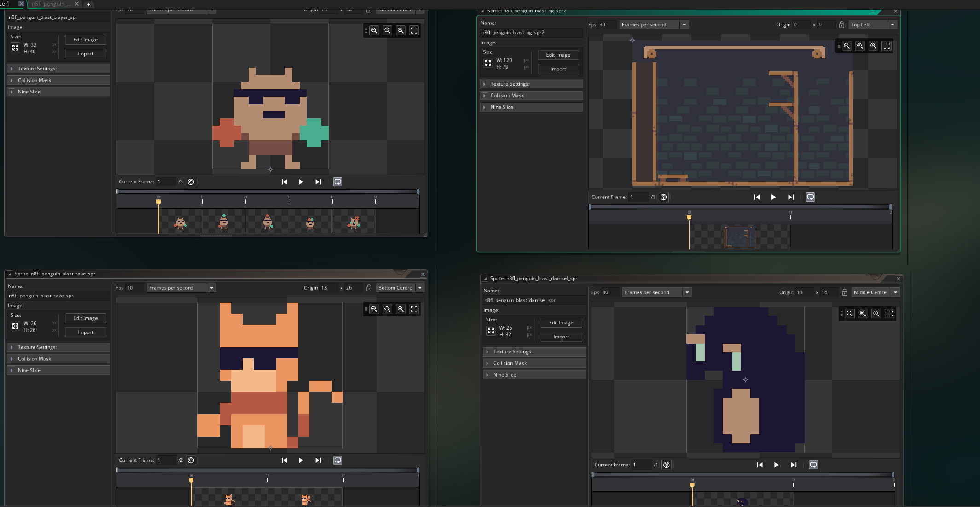Image resolution: width=980 pixels, height=507 pixels.
Task: Play the player sprite animation
Action: click(301, 182)
